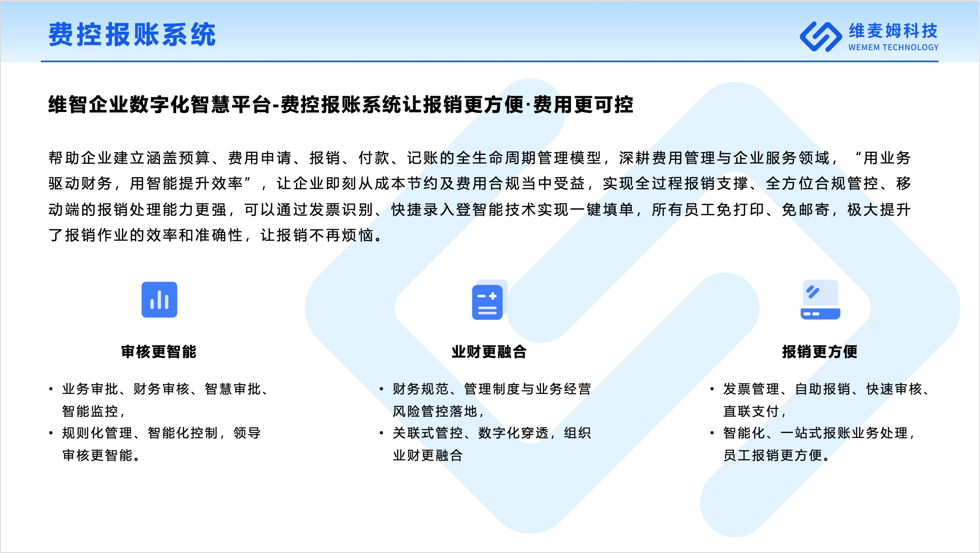The height and width of the screenshot is (553, 980).
Task: Click the final line 业财更融合 in the middle bullet list
Action: point(428,456)
